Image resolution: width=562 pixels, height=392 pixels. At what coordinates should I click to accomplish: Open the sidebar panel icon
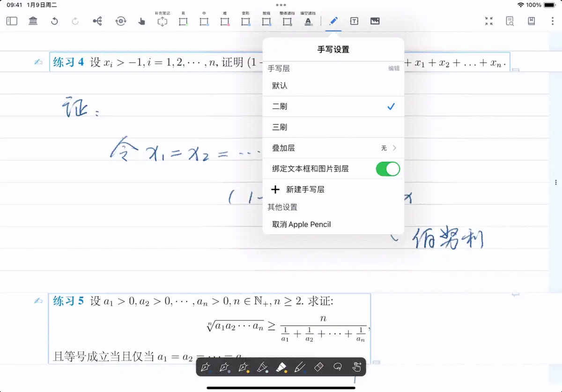12,21
